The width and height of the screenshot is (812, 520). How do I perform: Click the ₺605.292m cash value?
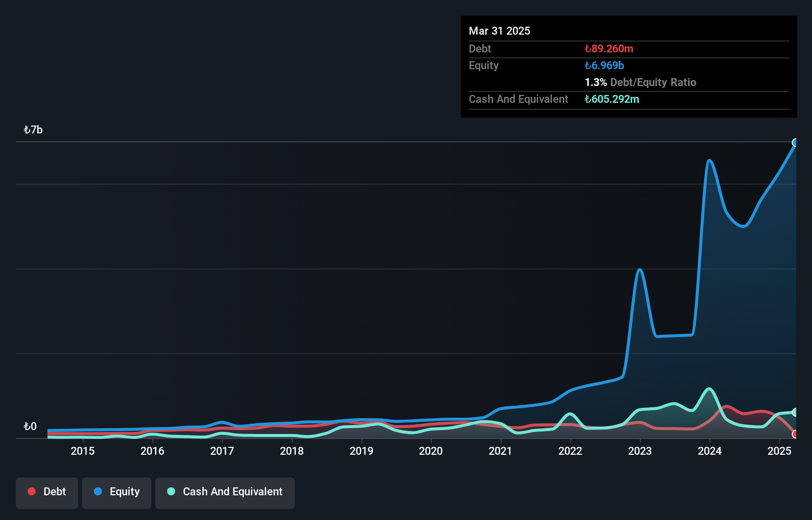tap(612, 99)
